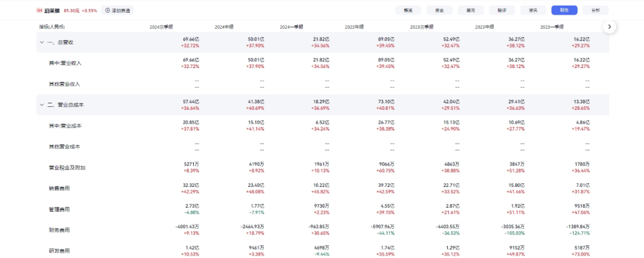This screenshot has width=644, height=258.
Task: Open the 资金 tab
Action: (x=439, y=10)
